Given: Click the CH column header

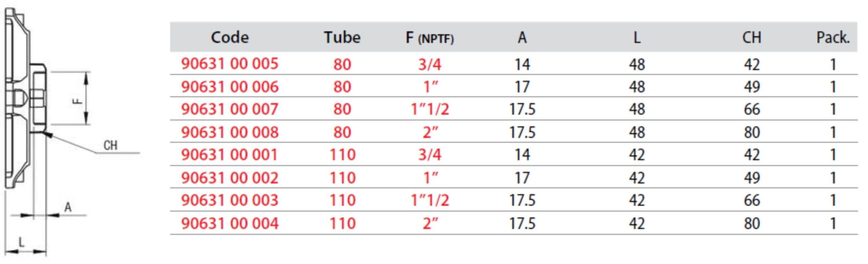Looking at the screenshot, I should pyautogui.click(x=752, y=37).
